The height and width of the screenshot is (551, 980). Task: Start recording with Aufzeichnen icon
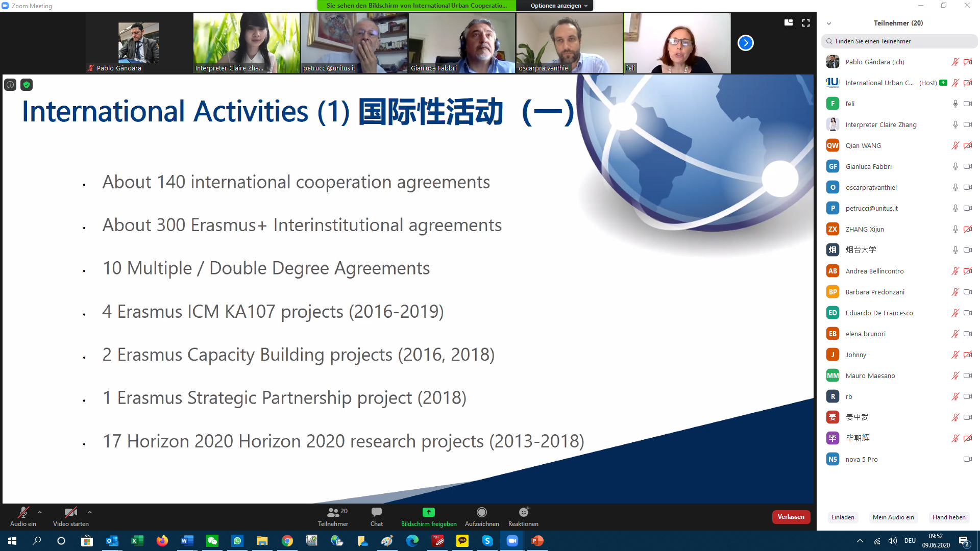coord(481,512)
